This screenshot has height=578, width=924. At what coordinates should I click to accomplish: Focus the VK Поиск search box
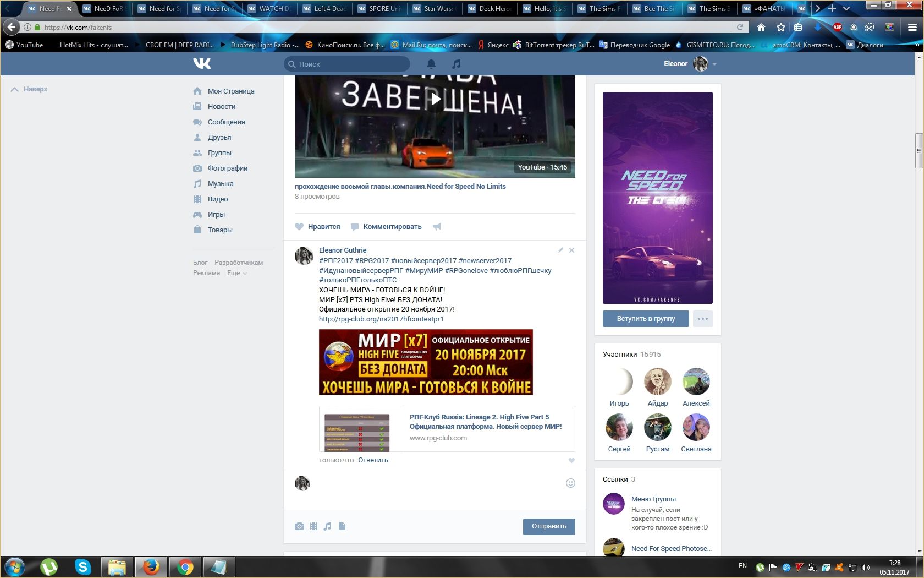point(347,64)
